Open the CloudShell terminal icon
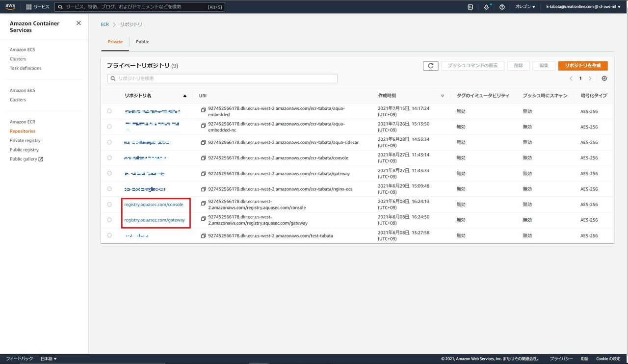Screen dimensions: 628x364 point(470,7)
